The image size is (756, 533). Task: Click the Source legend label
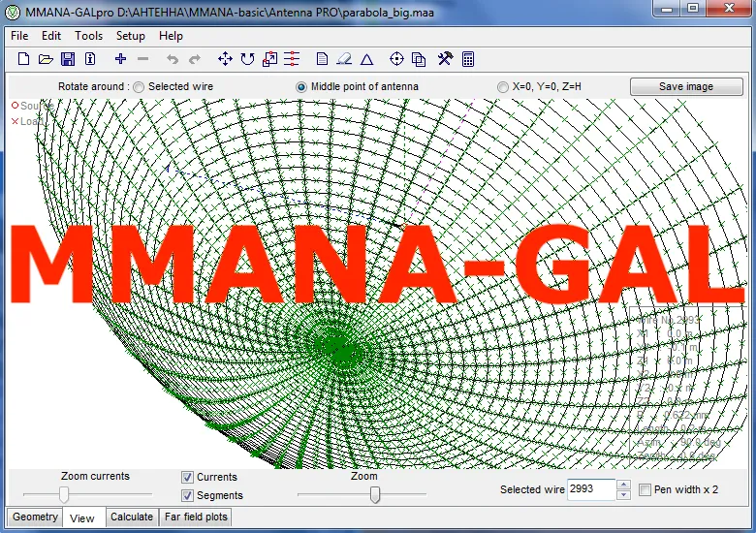point(33,106)
